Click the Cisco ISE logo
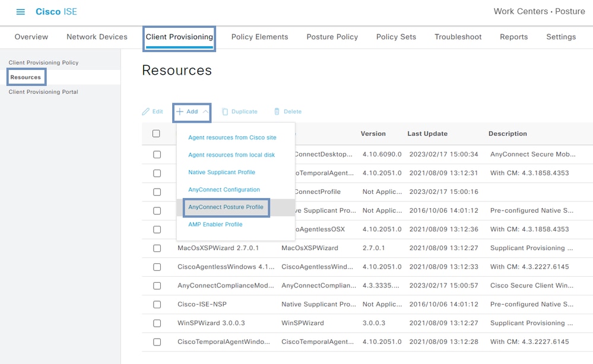This screenshot has height=364, width=593. 56,12
